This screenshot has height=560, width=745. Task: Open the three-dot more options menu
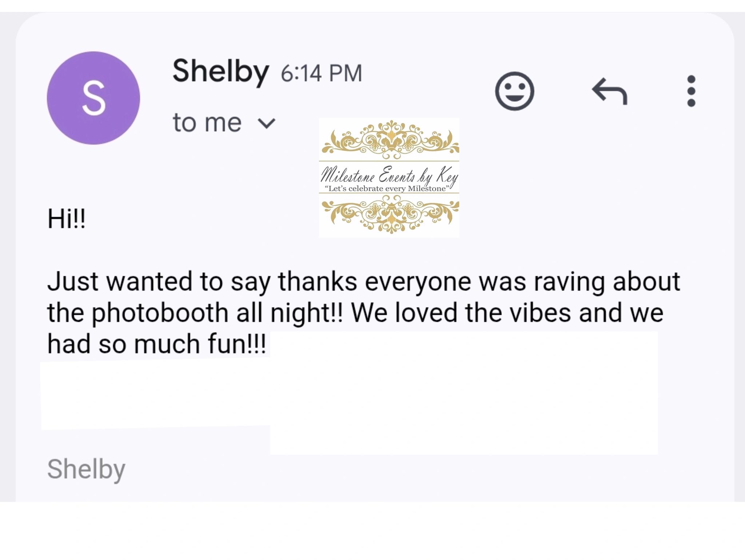coord(691,91)
